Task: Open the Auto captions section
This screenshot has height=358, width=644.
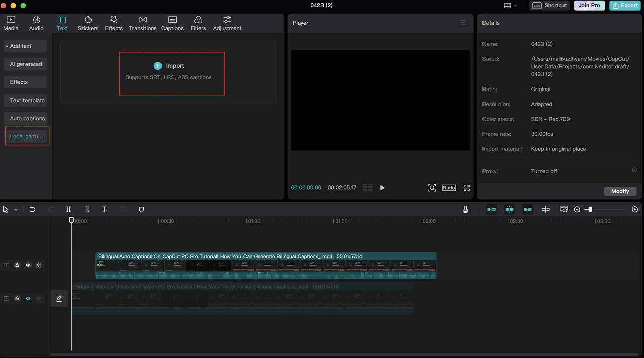Action: point(27,119)
